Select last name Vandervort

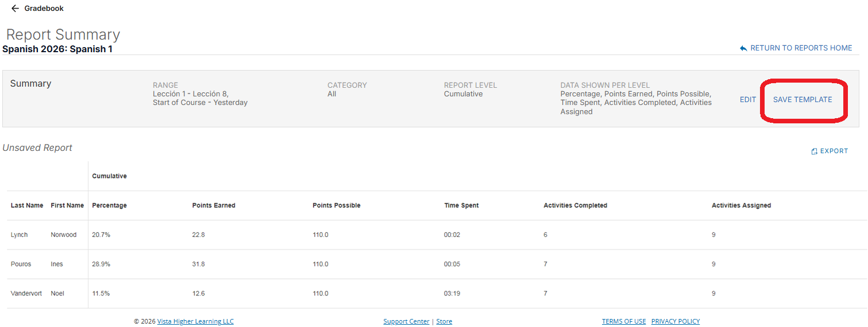tap(26, 294)
